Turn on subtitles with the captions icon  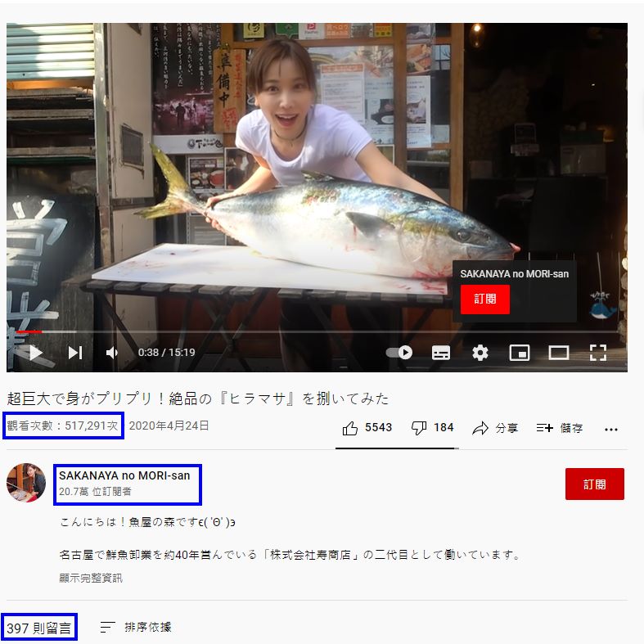(441, 353)
